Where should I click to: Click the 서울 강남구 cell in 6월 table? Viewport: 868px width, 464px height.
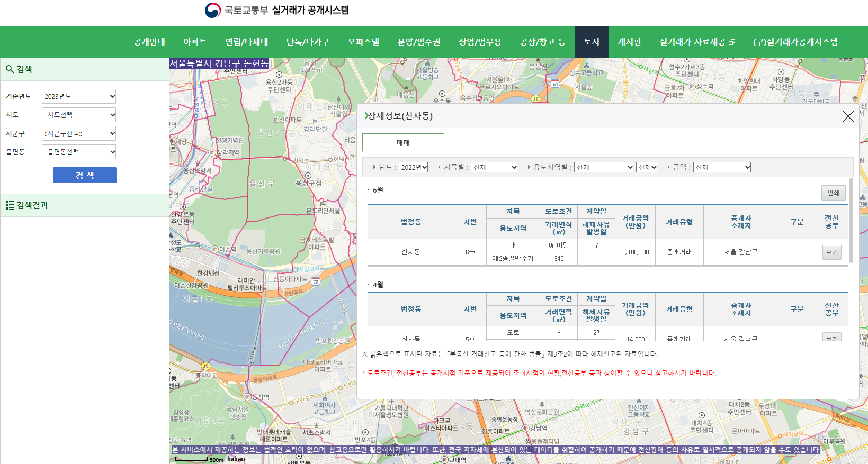point(740,252)
